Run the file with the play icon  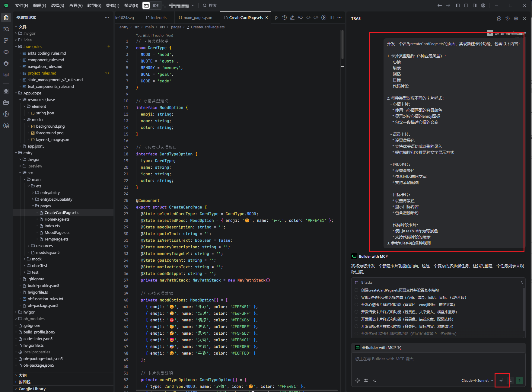point(276,18)
